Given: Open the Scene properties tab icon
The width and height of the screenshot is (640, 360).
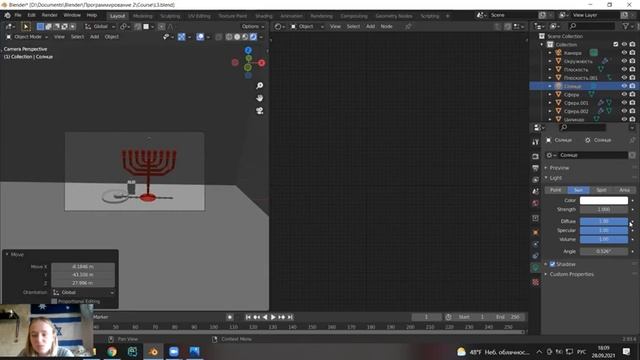Looking at the screenshot, I should pyautogui.click(x=536, y=191).
